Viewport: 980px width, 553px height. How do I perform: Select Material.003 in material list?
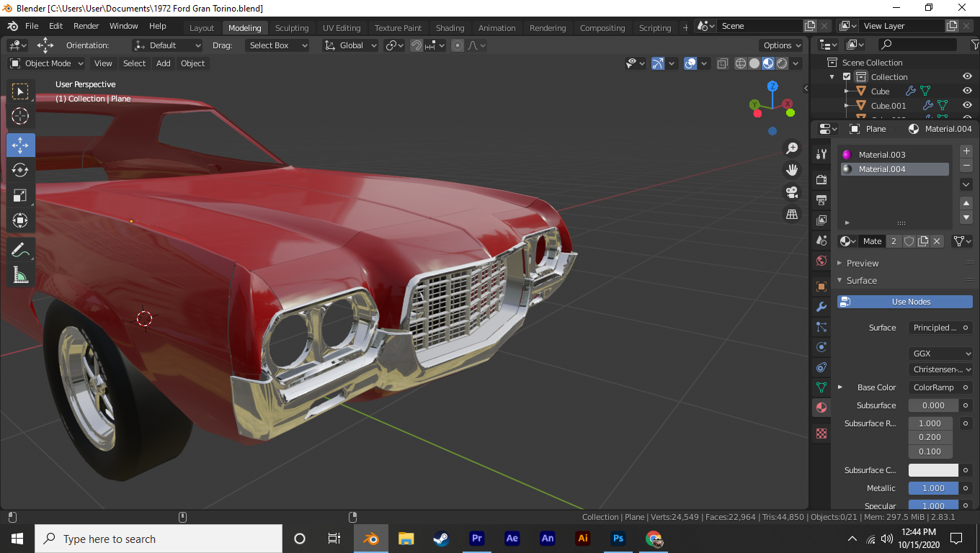894,155
